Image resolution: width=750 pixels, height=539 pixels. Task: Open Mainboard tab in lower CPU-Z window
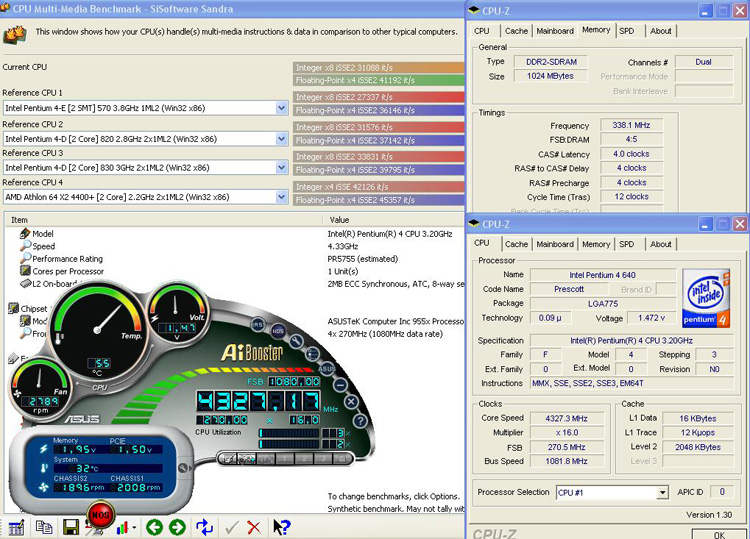point(555,244)
